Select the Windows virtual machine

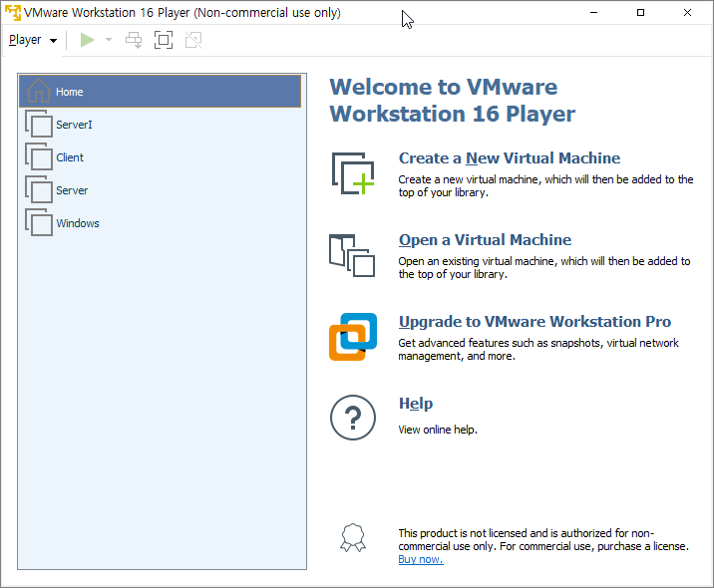pos(160,223)
